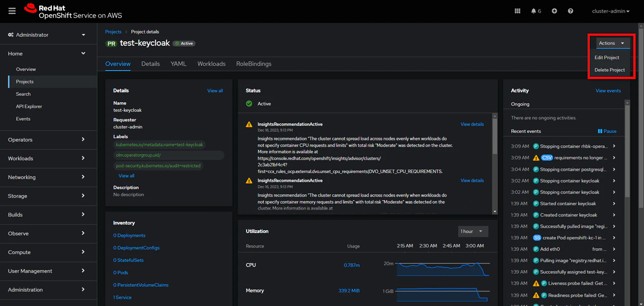The width and height of the screenshot is (644, 306).
Task: Click the CSV badge in recent events
Action: pyautogui.click(x=547, y=158)
